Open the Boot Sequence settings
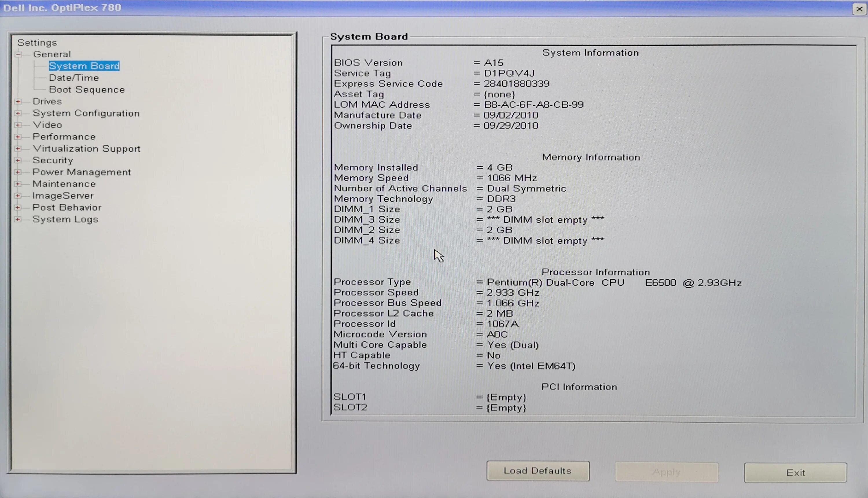 (87, 89)
